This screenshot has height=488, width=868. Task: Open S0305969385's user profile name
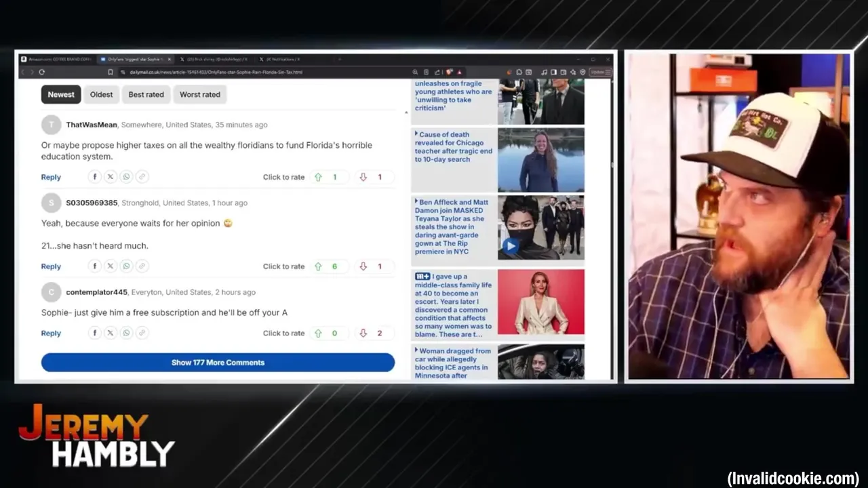click(92, 203)
